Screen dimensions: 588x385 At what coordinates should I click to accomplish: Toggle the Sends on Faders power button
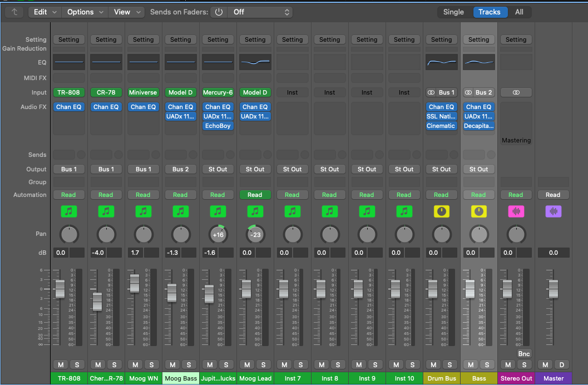point(218,12)
